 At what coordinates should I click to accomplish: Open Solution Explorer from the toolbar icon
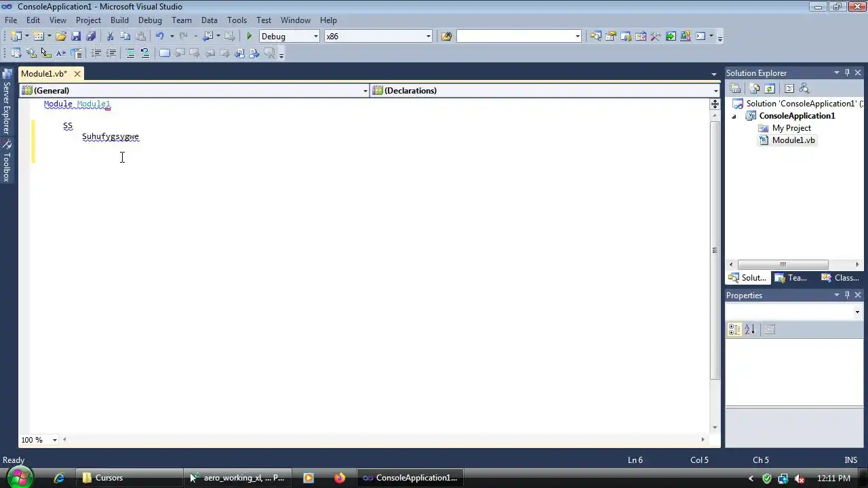tap(595, 36)
